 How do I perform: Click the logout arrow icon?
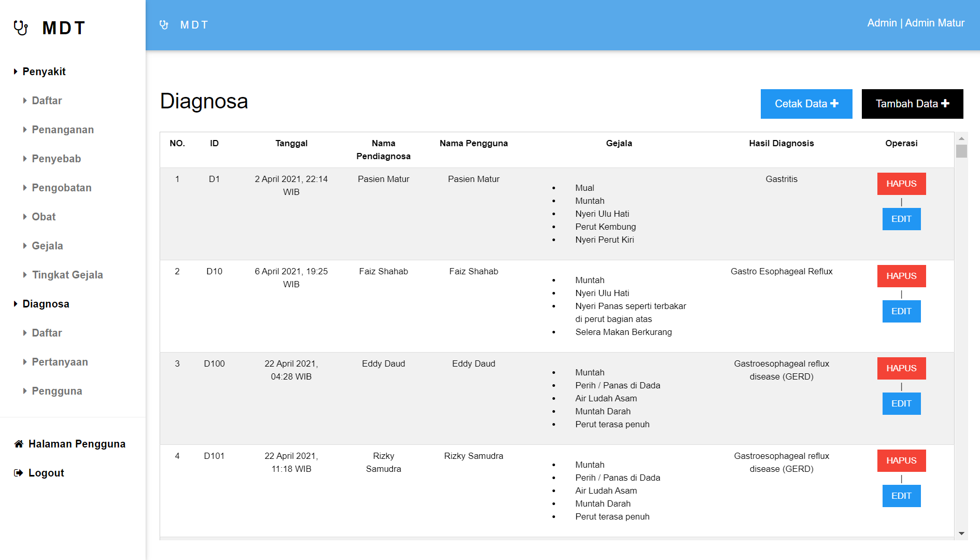(x=19, y=473)
